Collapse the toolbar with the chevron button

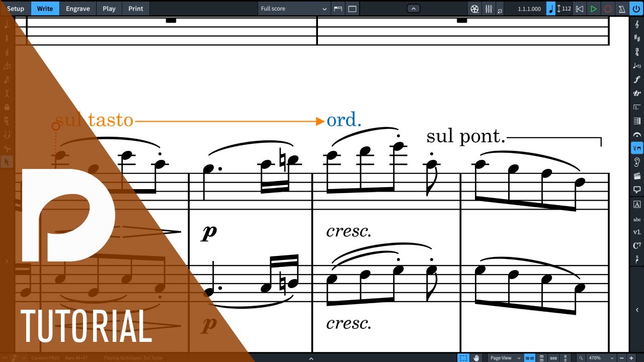(x=413, y=9)
